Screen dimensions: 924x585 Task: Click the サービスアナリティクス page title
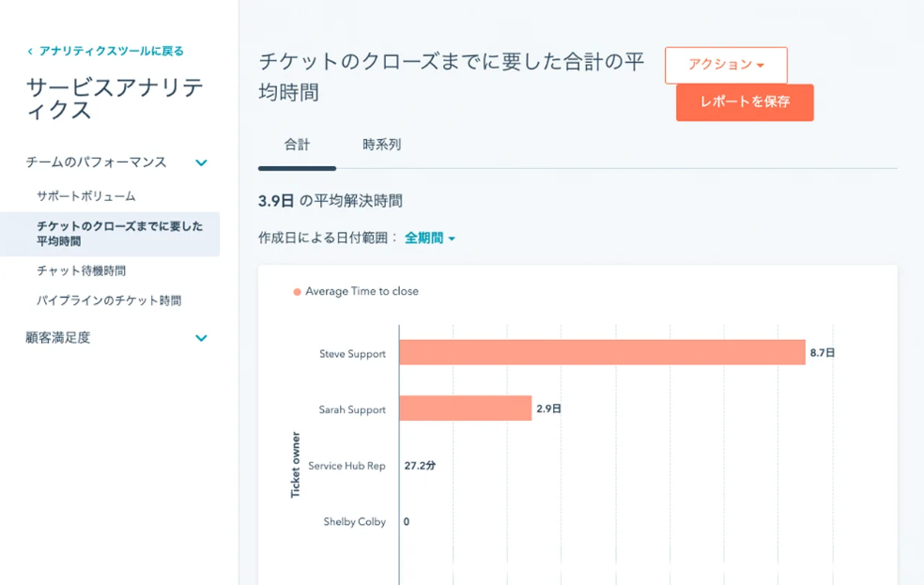115,99
